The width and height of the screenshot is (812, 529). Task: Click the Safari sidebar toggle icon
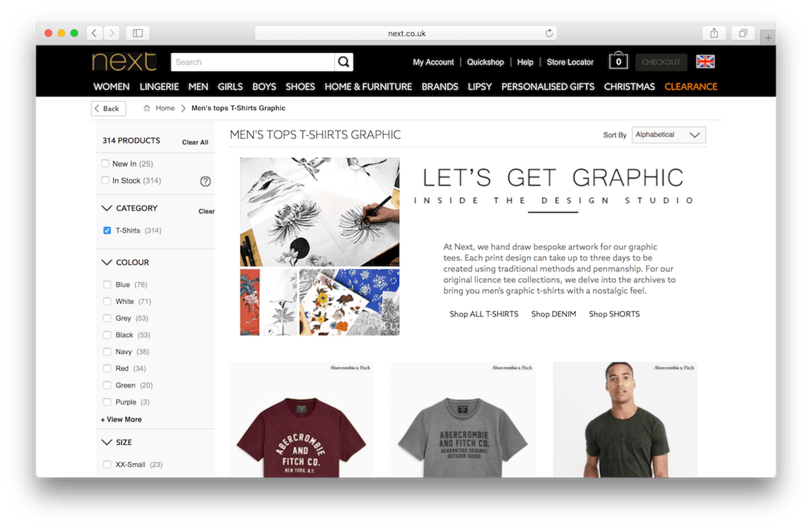[138, 33]
